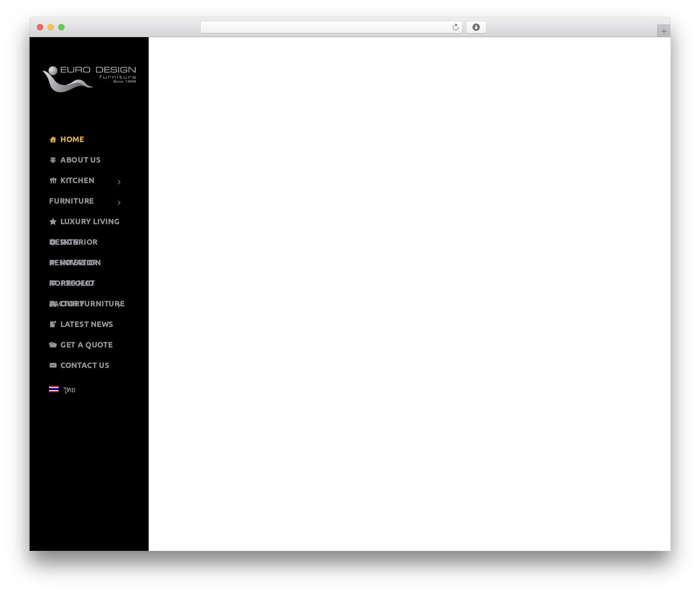Select the Furniture menu label
This screenshot has height=593, width=700.
[x=72, y=201]
